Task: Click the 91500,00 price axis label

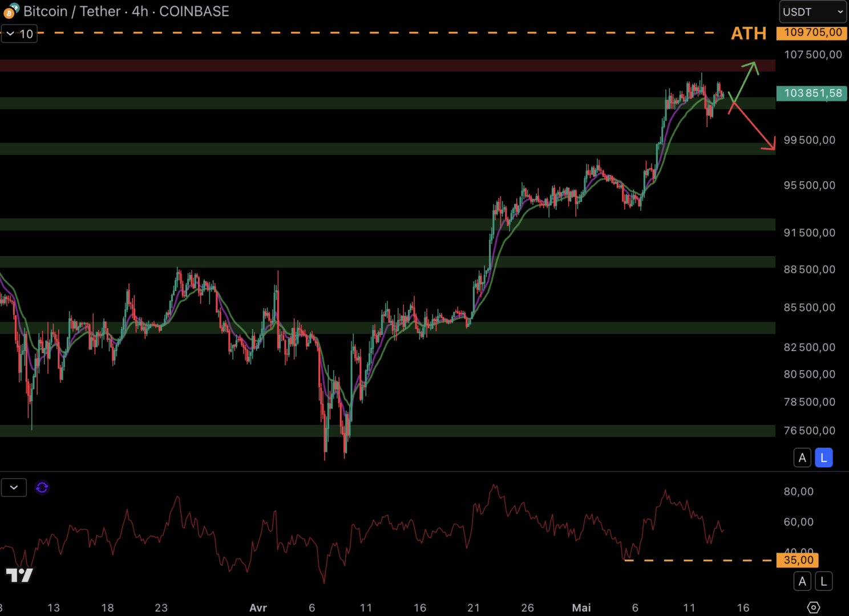Action: pos(810,233)
